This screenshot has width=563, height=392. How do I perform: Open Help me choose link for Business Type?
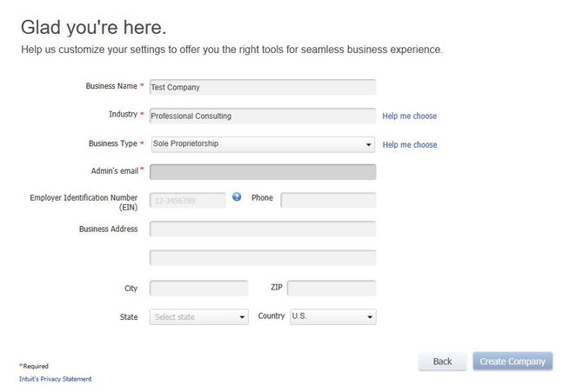(409, 144)
